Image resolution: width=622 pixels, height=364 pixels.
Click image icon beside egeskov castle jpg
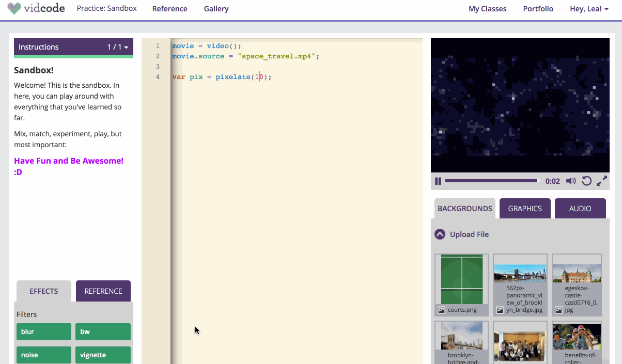tap(559, 310)
